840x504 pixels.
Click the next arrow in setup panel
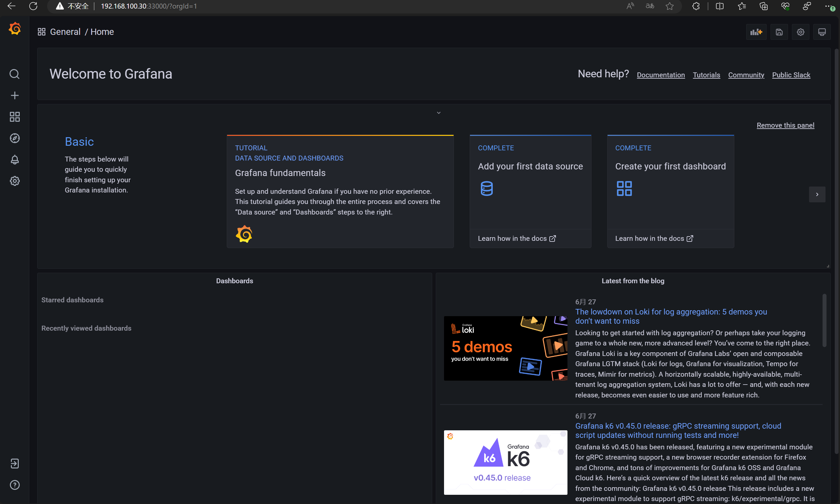point(817,195)
